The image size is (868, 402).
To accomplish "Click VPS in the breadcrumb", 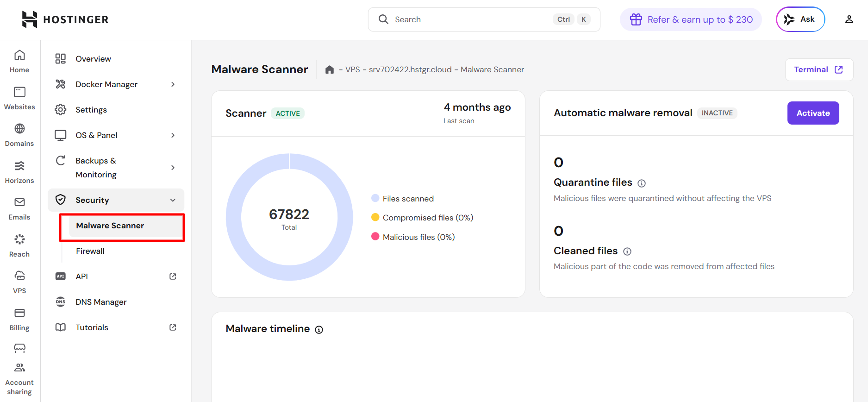I will (353, 69).
